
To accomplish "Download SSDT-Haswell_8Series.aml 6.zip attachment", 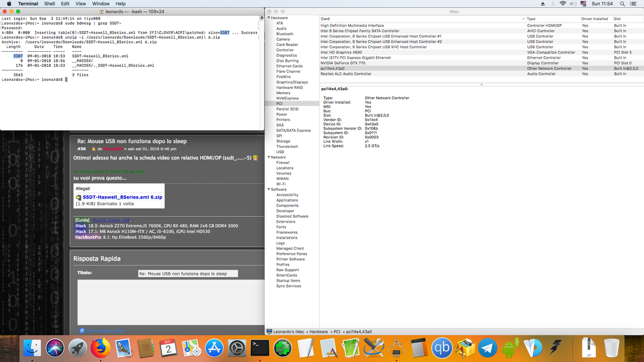I will [x=122, y=198].
